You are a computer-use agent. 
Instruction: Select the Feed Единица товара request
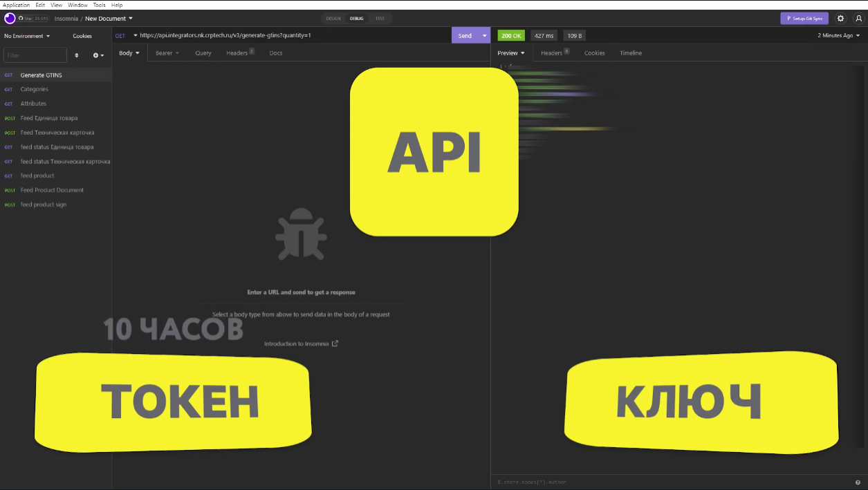point(56,118)
